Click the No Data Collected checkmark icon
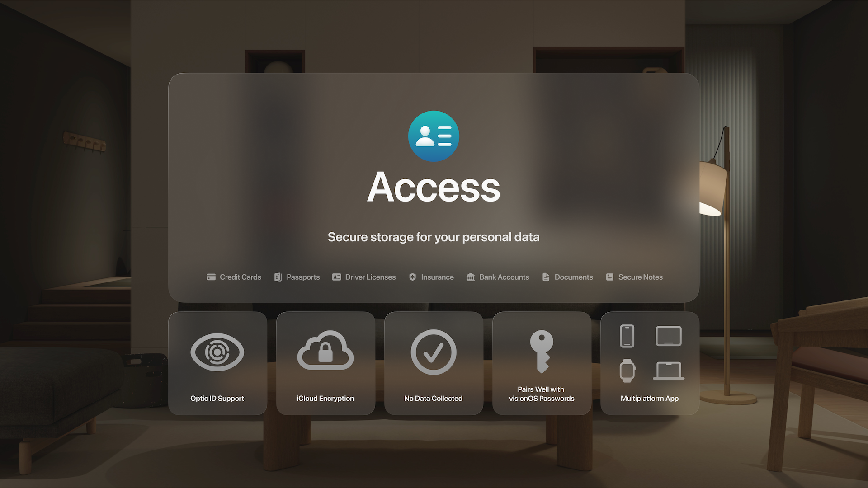 pyautogui.click(x=434, y=352)
